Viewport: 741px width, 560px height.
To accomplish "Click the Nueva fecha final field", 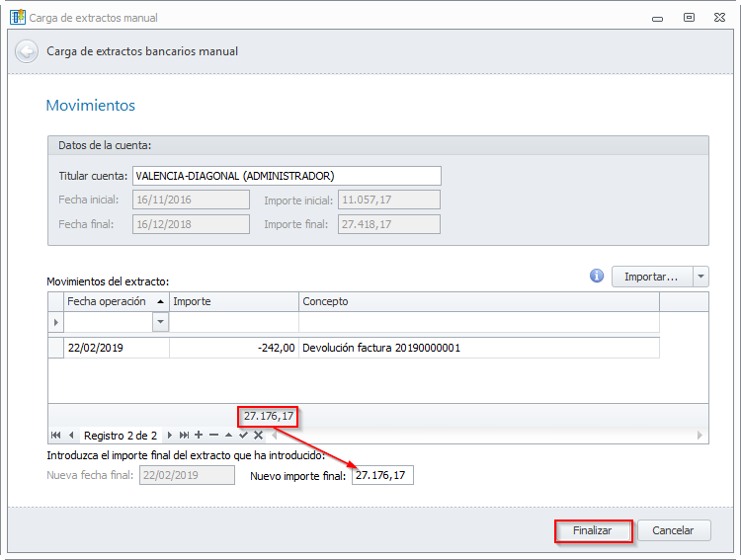I will click(x=187, y=475).
